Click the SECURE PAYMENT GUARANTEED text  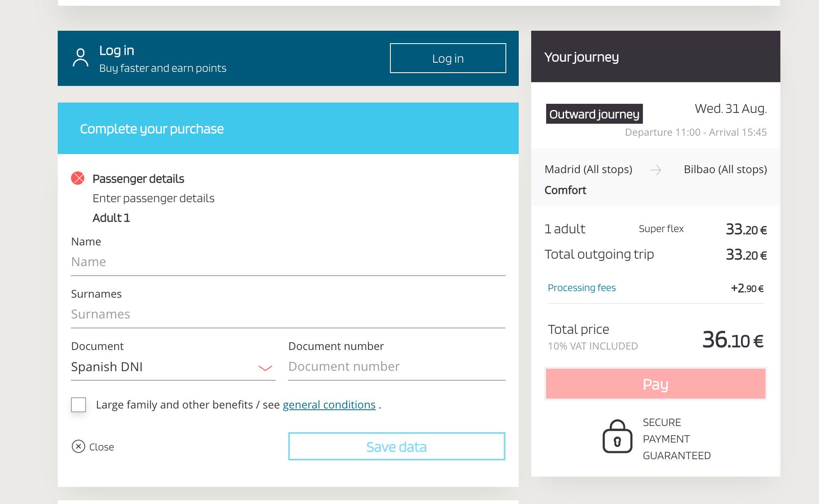pyautogui.click(x=677, y=439)
